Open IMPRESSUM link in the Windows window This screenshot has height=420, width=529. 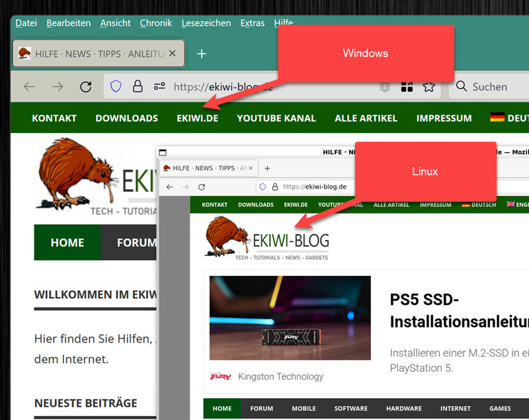[x=444, y=118]
